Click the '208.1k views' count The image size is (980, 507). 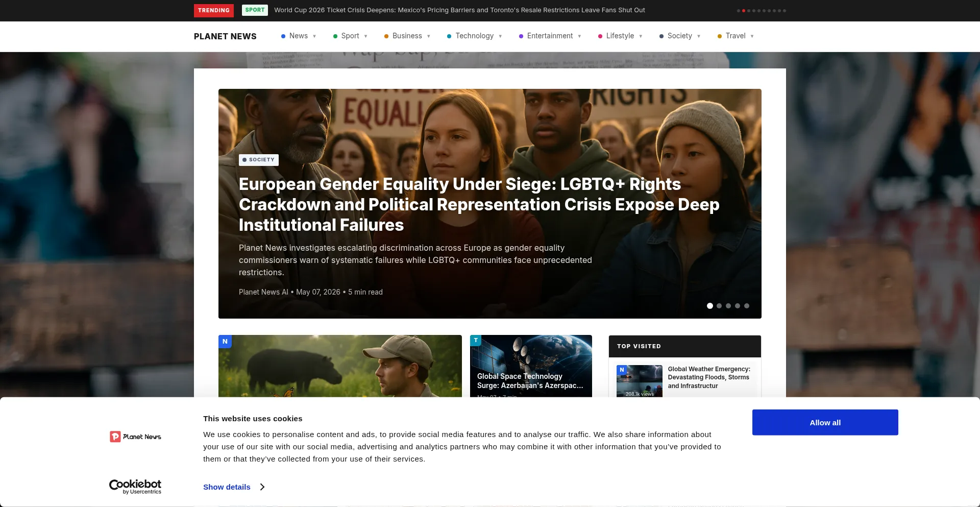(640, 394)
